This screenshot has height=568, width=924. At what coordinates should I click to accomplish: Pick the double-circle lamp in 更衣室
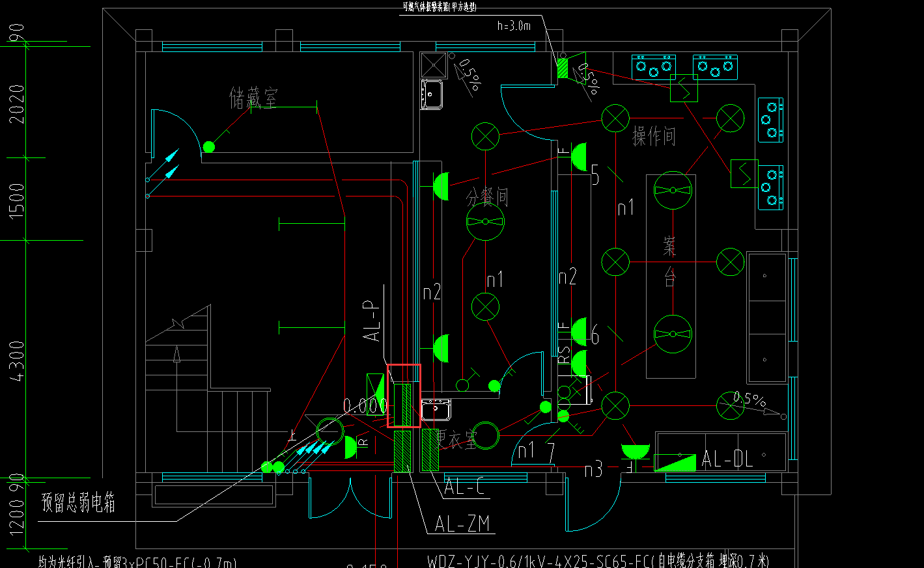point(486,435)
